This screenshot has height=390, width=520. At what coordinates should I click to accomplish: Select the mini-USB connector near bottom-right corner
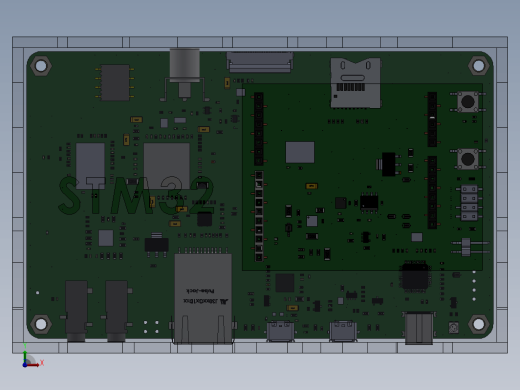(419, 328)
